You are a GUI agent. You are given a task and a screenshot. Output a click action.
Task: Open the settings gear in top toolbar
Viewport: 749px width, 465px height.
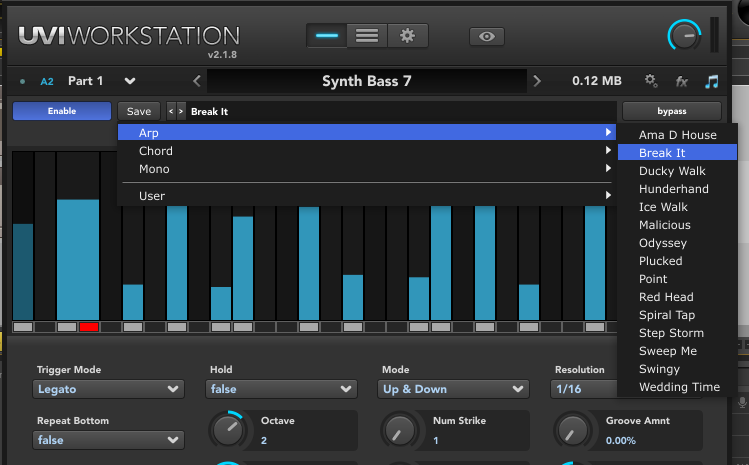pyautogui.click(x=407, y=36)
